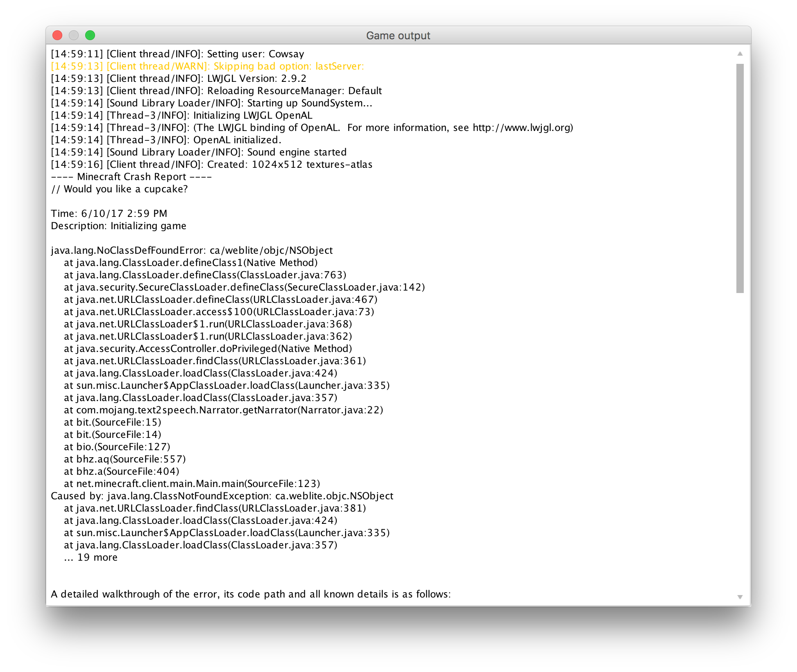Click the 'Starting up SoundSystem...' line
The image size is (797, 672).
tap(211, 103)
